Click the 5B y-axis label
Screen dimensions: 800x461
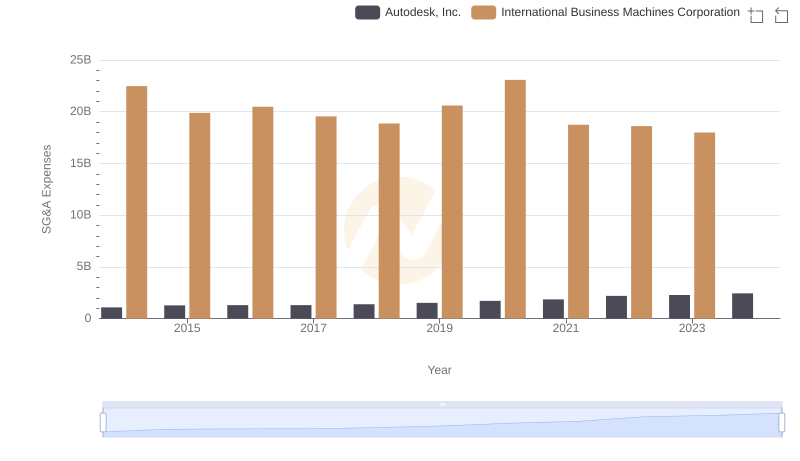click(x=84, y=266)
